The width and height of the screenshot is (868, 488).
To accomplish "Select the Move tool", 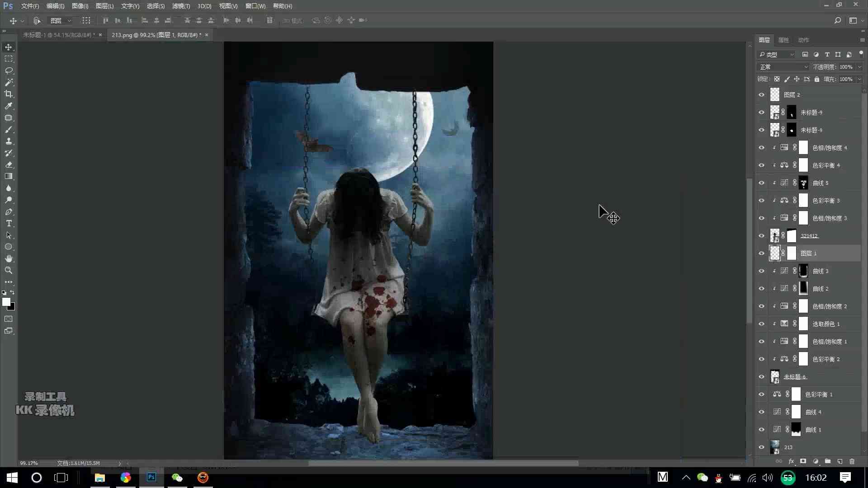I will click(9, 47).
